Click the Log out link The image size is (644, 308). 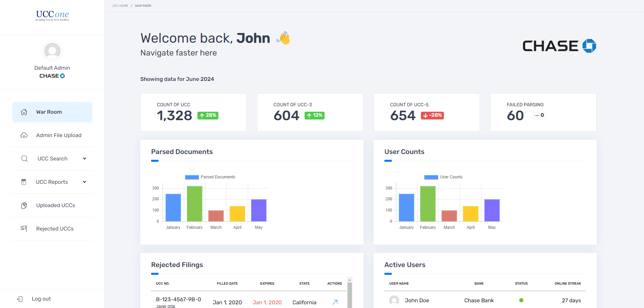pyautogui.click(x=41, y=299)
